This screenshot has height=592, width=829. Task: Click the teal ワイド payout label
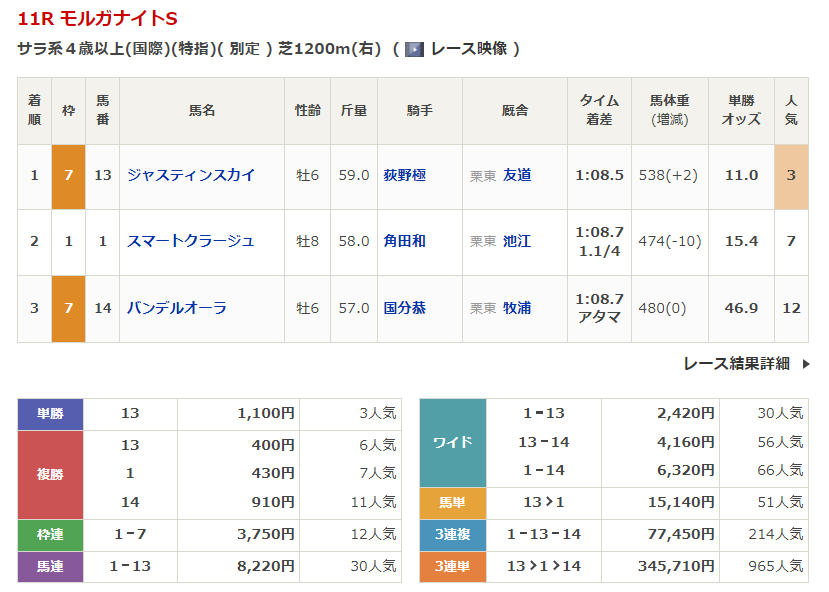click(452, 442)
